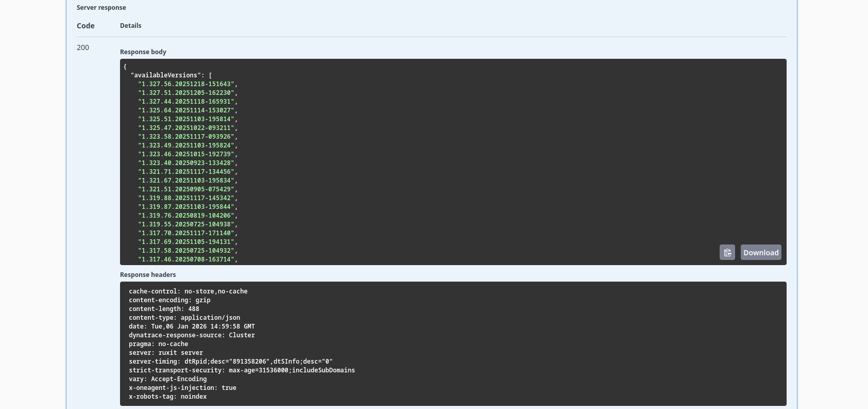This screenshot has height=409, width=868.
Task: Click the Response headers label
Action: 148,275
